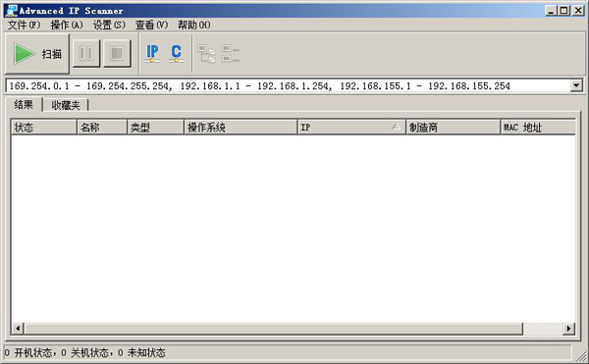Screen dimensions: 589x364
Task: Switch to the 收藏夹 tab
Action: (x=66, y=105)
